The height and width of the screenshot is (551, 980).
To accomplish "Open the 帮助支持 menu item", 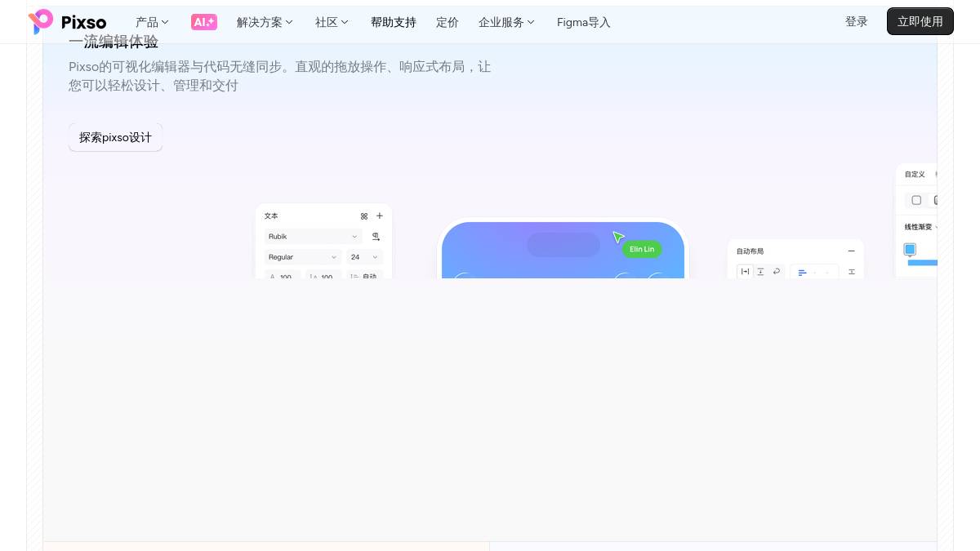I will click(394, 22).
